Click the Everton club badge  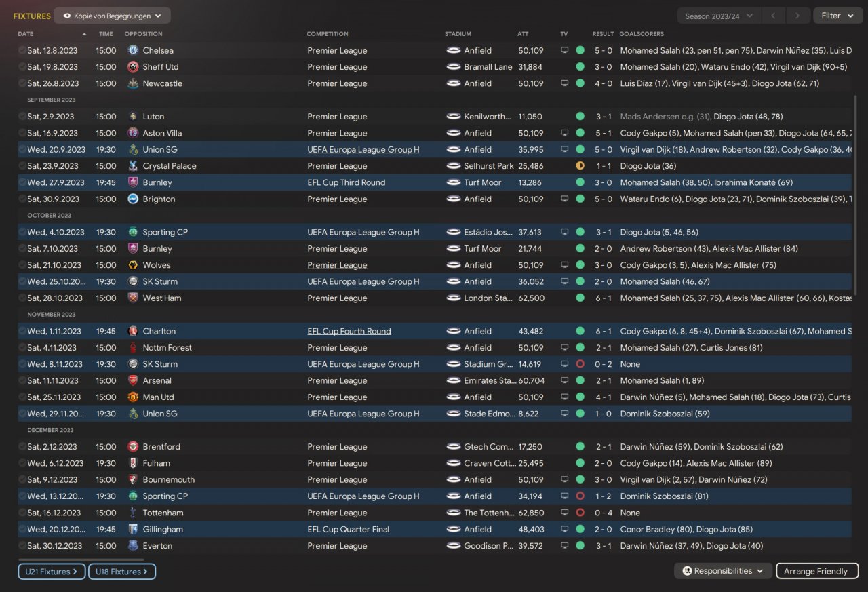tap(133, 546)
